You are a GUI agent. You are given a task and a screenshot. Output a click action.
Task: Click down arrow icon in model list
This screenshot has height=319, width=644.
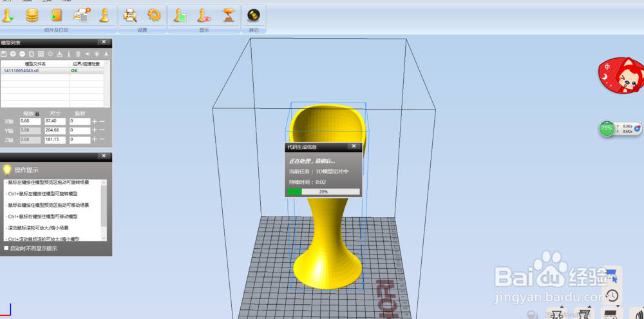point(106,54)
